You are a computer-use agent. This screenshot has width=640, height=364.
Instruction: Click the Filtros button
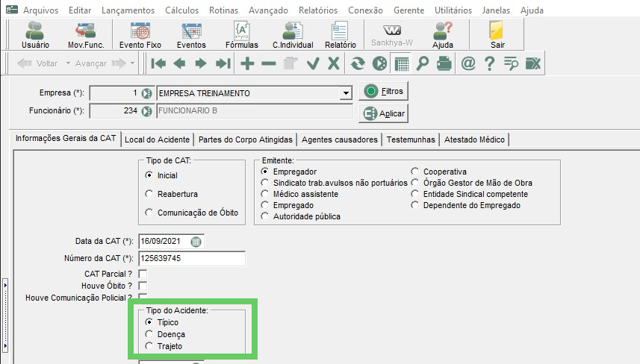pos(383,91)
